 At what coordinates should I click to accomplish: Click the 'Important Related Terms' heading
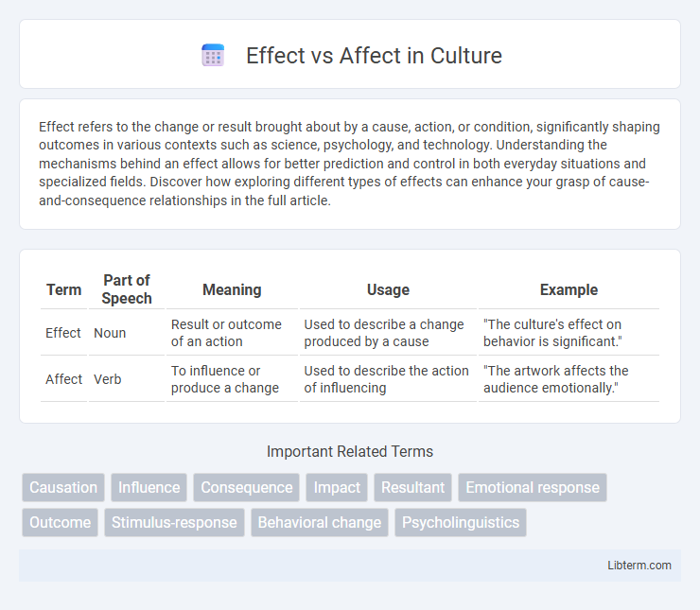350,451
